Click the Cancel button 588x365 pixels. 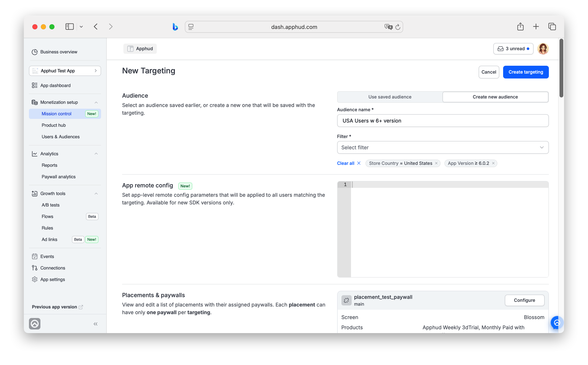489,72
